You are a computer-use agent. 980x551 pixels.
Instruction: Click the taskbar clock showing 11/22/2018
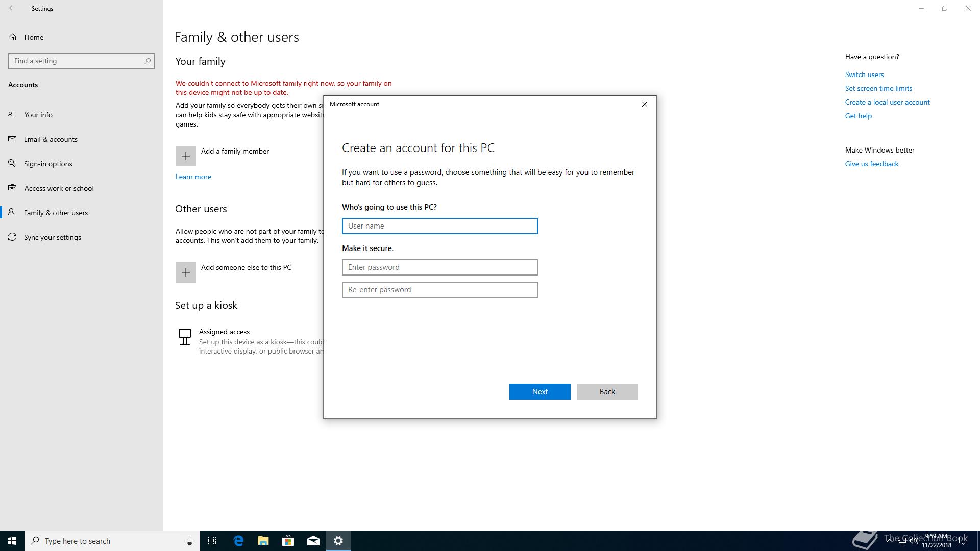(x=937, y=541)
